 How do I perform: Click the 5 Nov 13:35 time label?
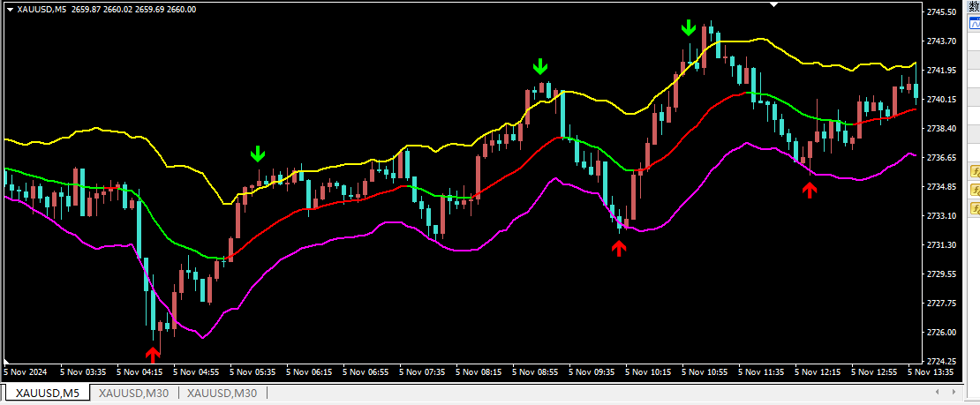click(x=931, y=371)
